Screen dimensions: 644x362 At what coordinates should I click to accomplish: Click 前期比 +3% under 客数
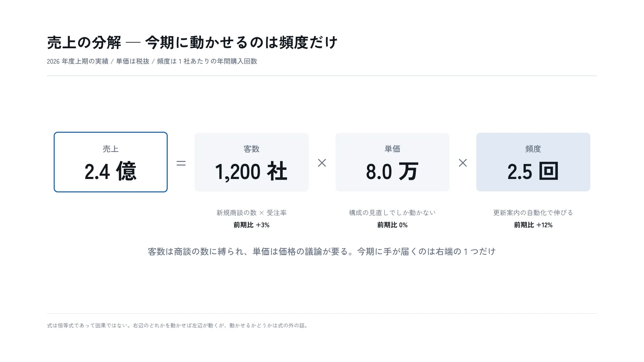pyautogui.click(x=252, y=225)
